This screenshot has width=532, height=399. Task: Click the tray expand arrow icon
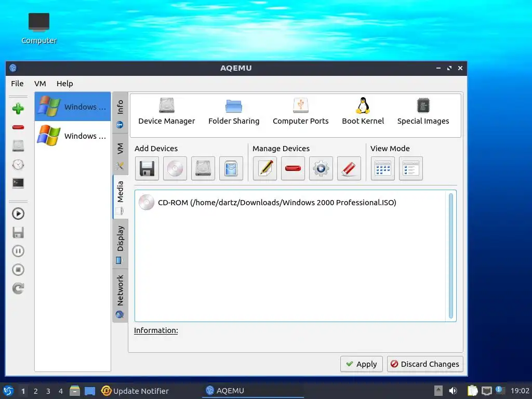[438, 391]
